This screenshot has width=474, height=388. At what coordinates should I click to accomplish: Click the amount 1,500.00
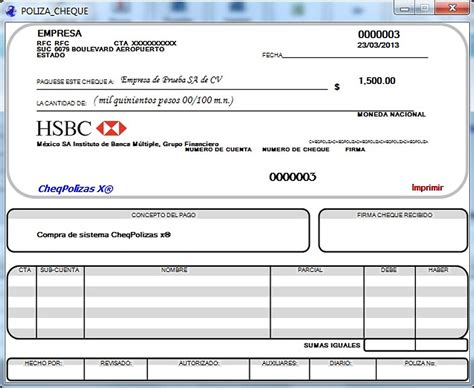click(377, 81)
